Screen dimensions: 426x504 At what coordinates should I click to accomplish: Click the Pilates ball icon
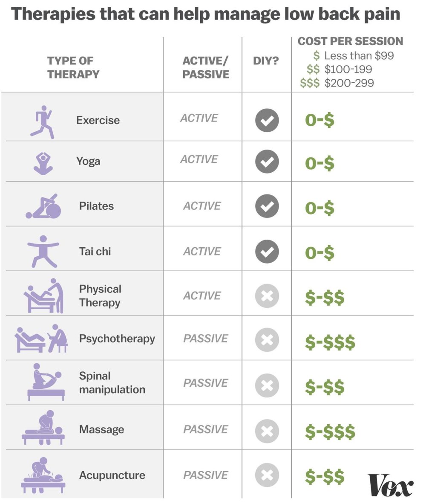[x=44, y=207]
